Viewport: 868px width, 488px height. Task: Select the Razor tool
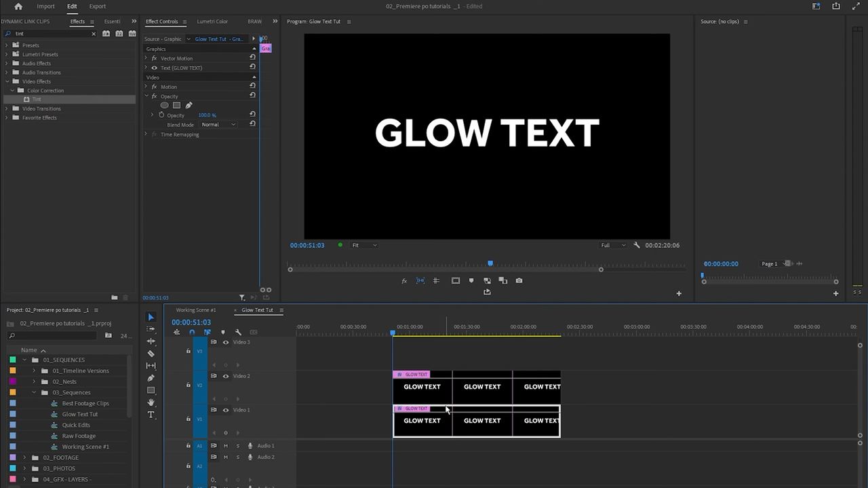point(151,354)
